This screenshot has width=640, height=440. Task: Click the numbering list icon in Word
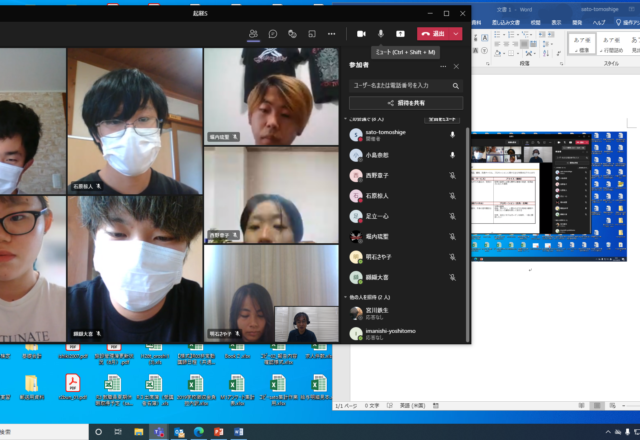511,35
